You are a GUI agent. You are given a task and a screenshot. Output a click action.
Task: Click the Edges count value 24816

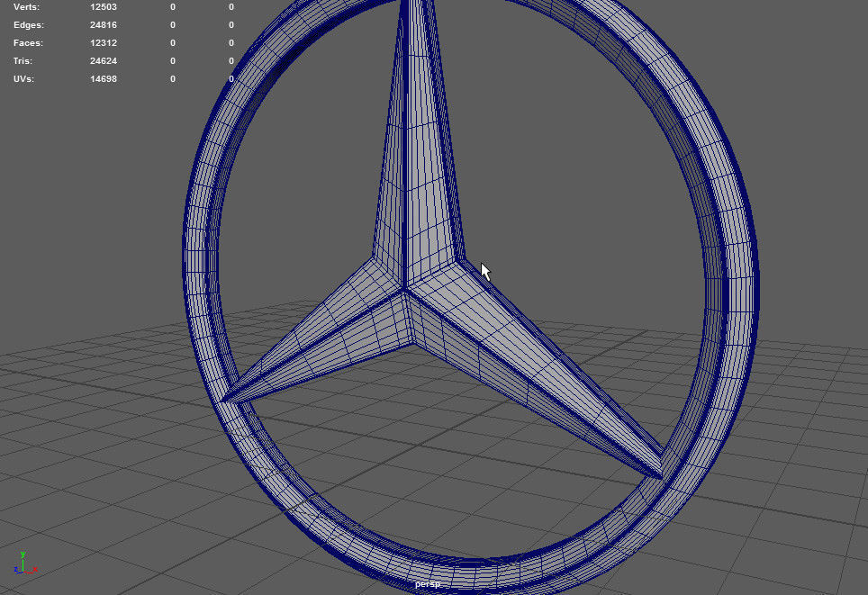[x=104, y=25]
